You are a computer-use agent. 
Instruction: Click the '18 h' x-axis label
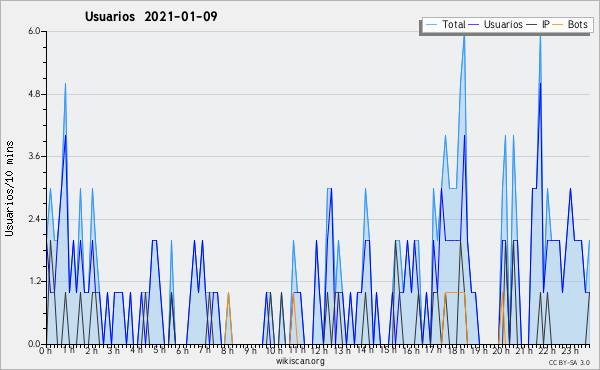[x=456, y=351]
